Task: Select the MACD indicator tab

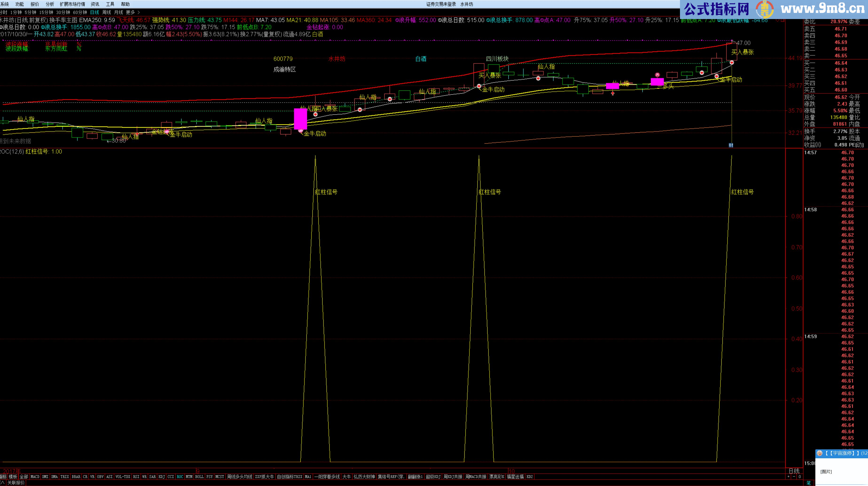Action: click(x=35, y=477)
